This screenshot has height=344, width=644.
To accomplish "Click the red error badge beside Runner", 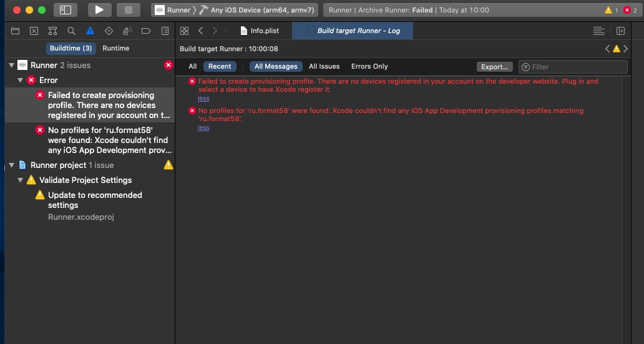I will tap(168, 65).
